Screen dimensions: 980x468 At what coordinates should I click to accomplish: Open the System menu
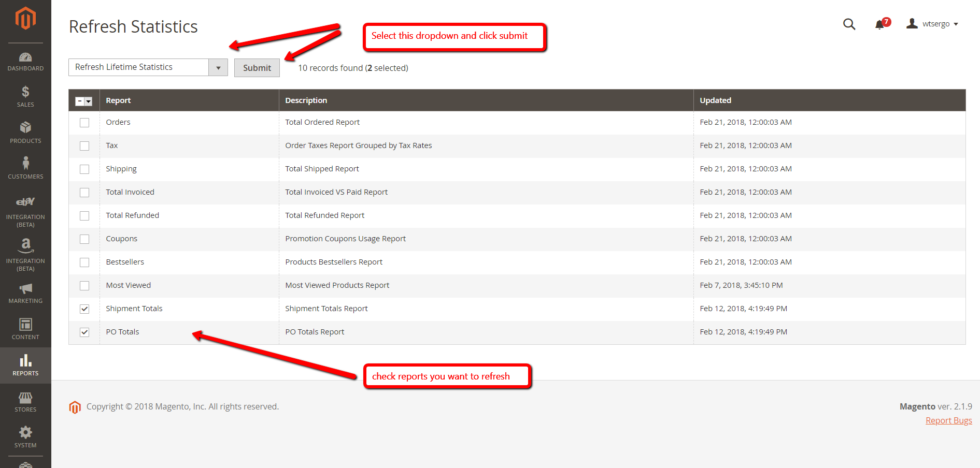pyautogui.click(x=25, y=437)
